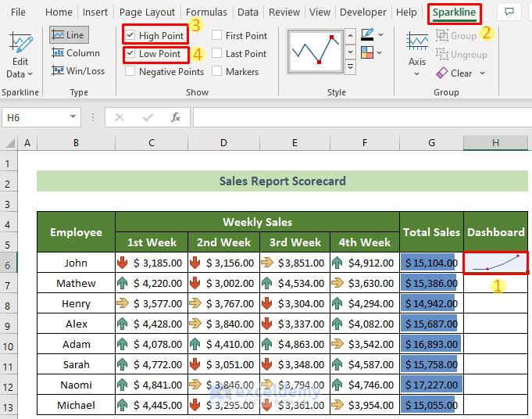The height and width of the screenshot is (419, 532).
Task: Expand the Clear options dropdown arrow
Action: 482,73
